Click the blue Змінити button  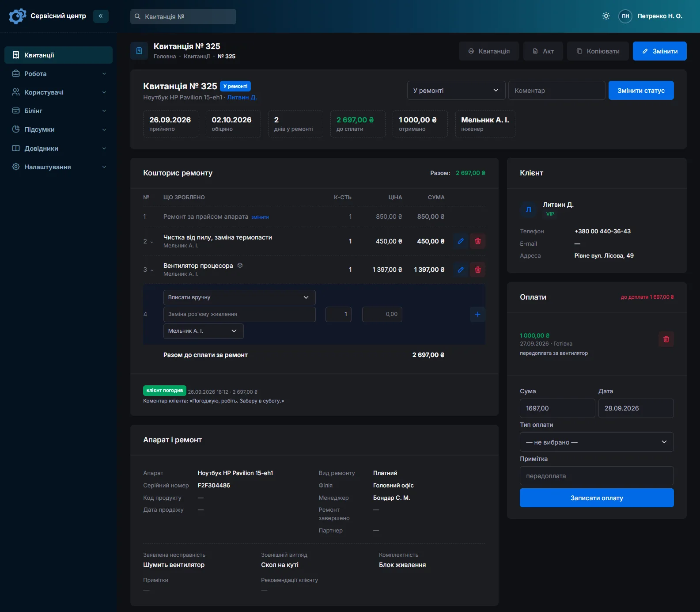pos(660,51)
